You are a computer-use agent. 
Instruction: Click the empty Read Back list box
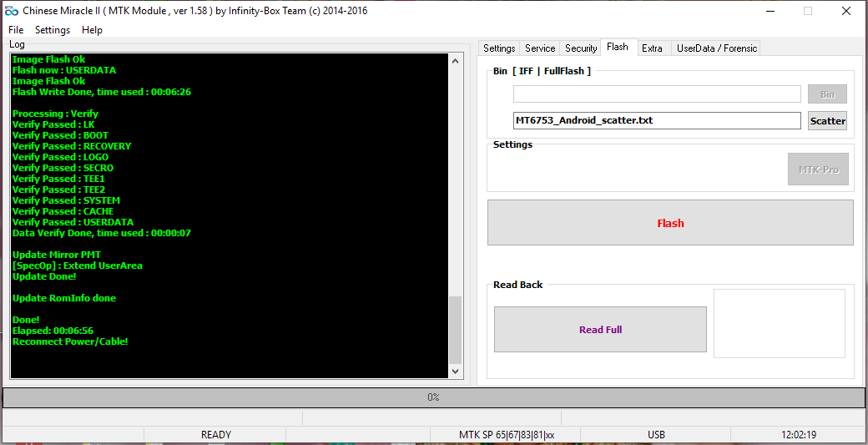(780, 323)
